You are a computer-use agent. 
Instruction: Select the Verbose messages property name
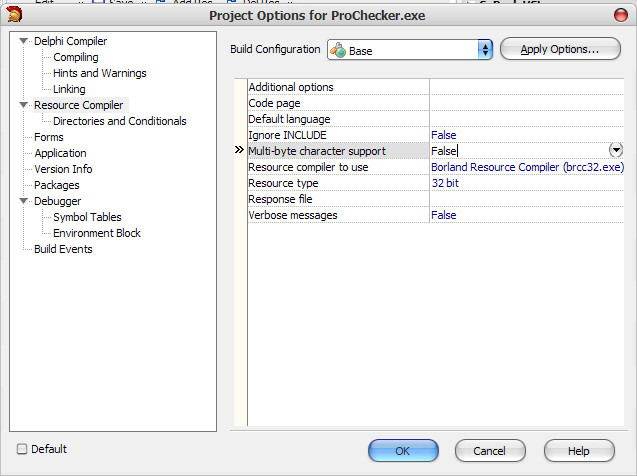pos(293,215)
